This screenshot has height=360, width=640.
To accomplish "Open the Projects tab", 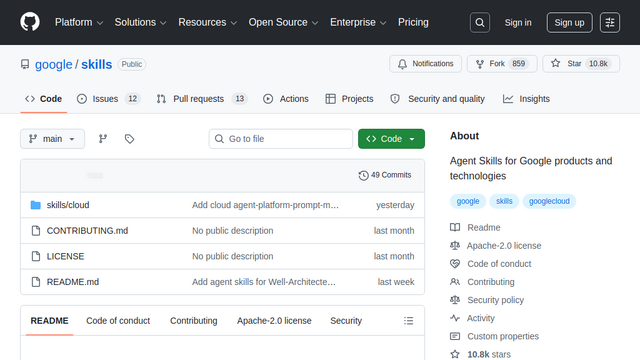I will click(349, 99).
